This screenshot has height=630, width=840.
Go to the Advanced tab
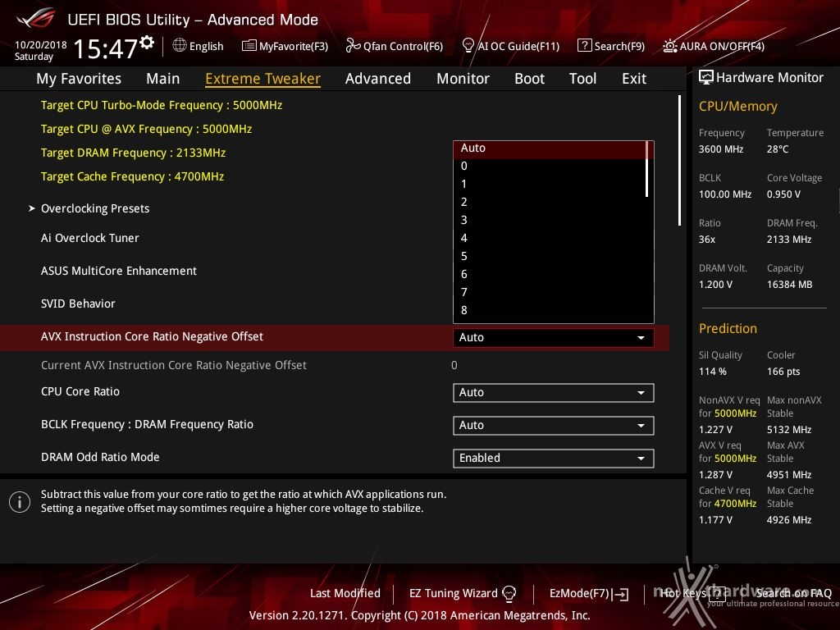[x=378, y=79]
